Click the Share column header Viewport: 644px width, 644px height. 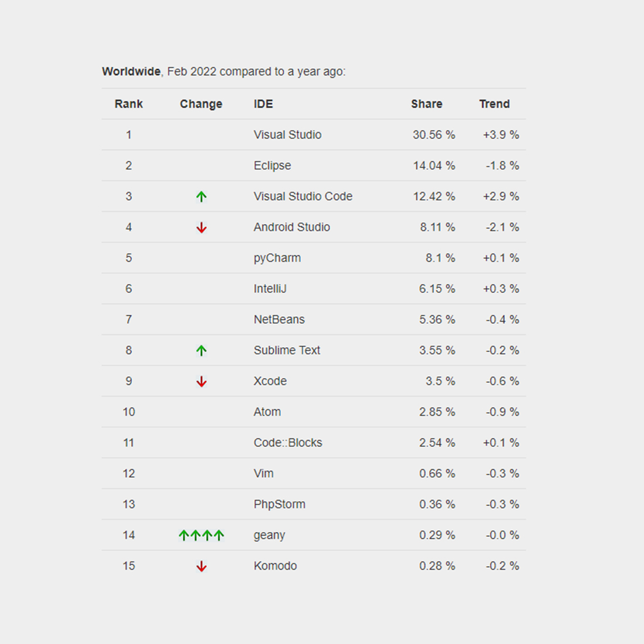(427, 104)
